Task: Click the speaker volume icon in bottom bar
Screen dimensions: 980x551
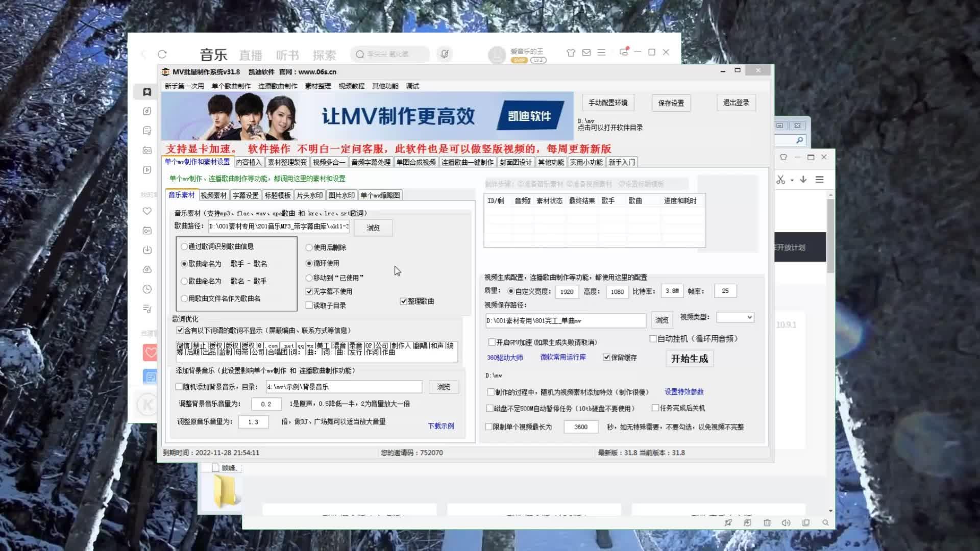Action: [x=786, y=522]
